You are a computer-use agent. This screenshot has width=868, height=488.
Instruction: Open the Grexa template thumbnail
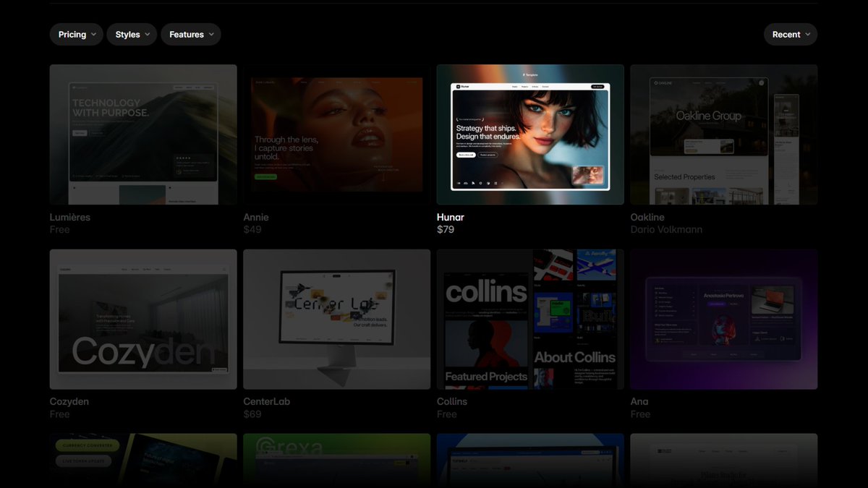pyautogui.click(x=337, y=461)
